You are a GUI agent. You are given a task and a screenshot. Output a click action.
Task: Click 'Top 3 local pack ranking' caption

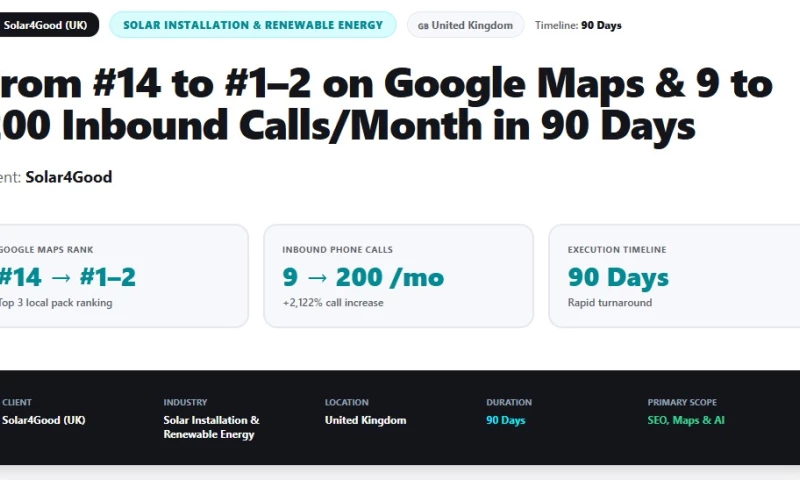(x=55, y=302)
